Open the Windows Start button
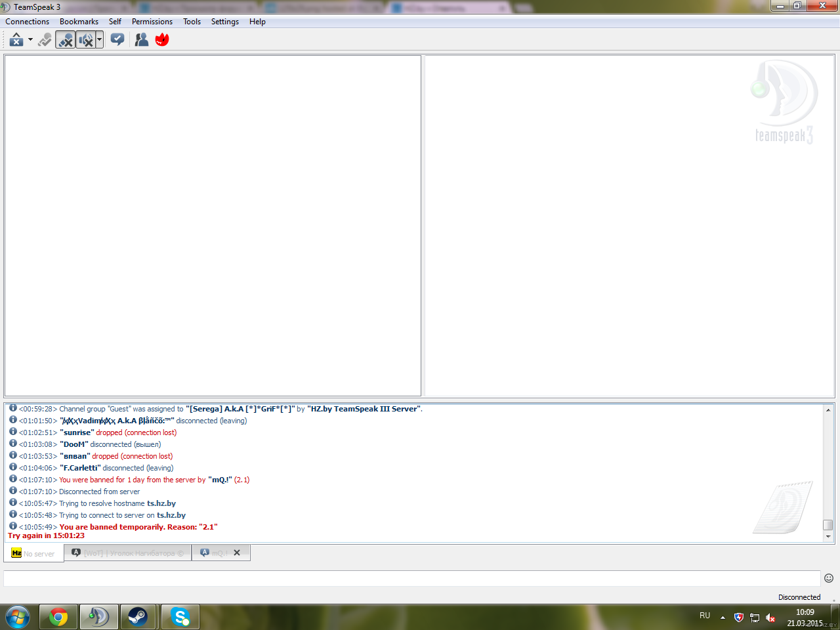 (18, 617)
